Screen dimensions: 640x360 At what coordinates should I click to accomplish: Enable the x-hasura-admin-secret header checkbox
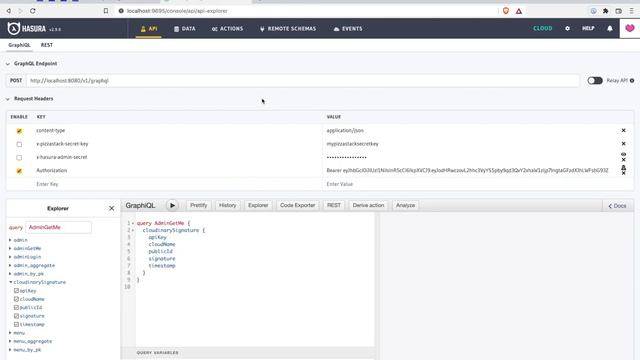coord(19,158)
